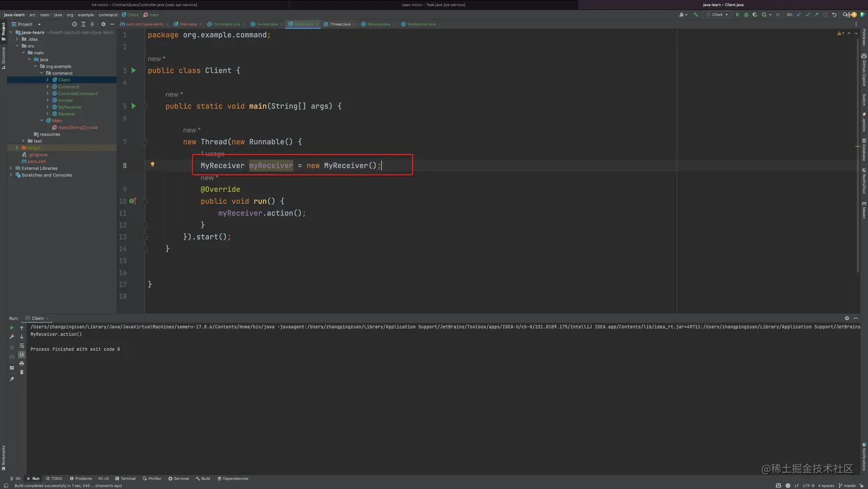Open Search Everywhere magnifier icon
This screenshot has height=489, width=868.
[x=845, y=15]
